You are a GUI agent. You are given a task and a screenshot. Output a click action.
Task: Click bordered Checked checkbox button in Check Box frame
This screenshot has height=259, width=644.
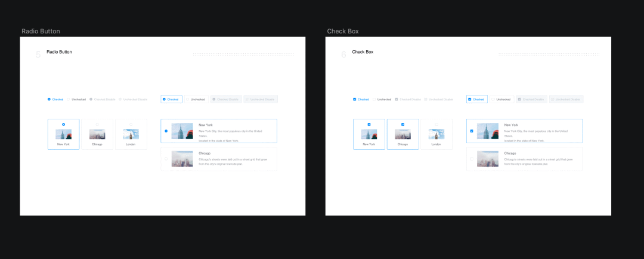[477, 99]
